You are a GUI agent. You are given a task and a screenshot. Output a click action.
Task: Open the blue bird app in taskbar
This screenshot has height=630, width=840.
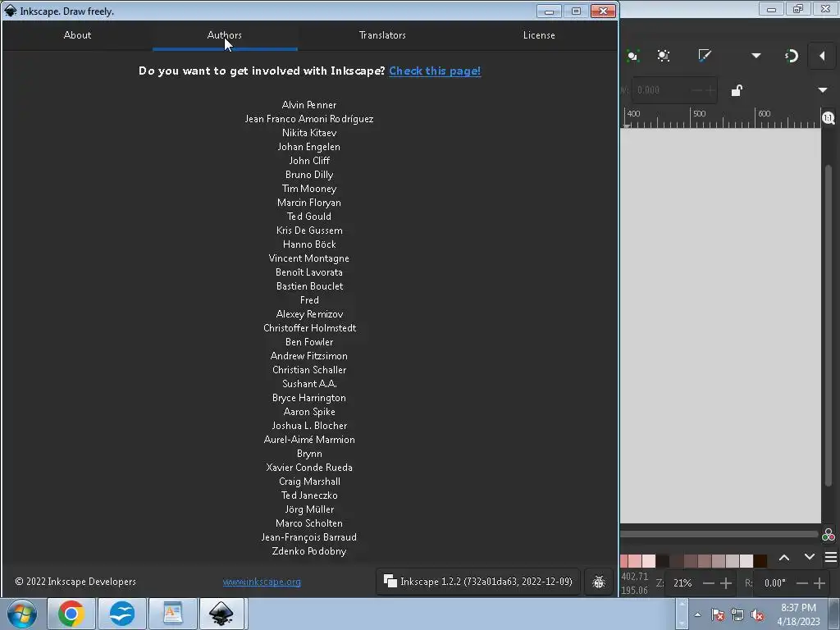click(122, 614)
